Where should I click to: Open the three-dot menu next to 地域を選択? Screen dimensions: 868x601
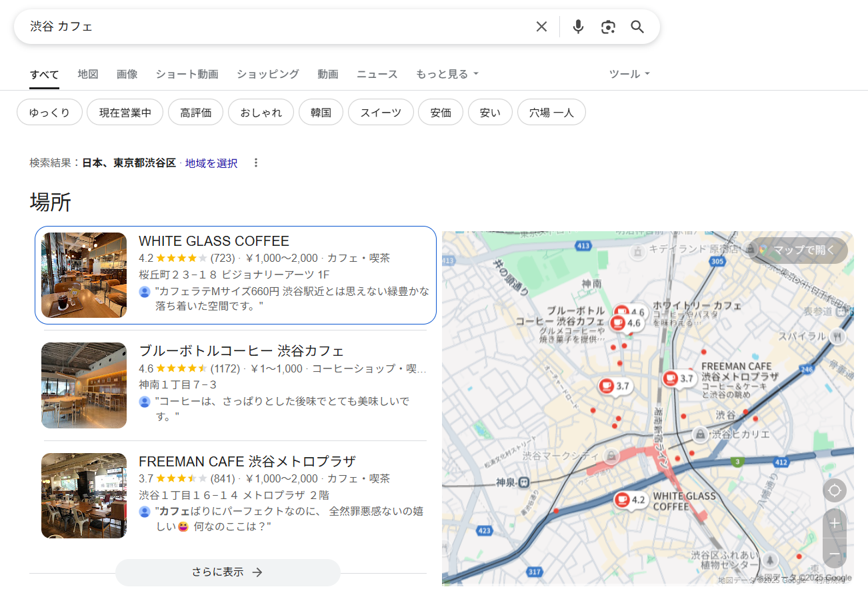[256, 163]
